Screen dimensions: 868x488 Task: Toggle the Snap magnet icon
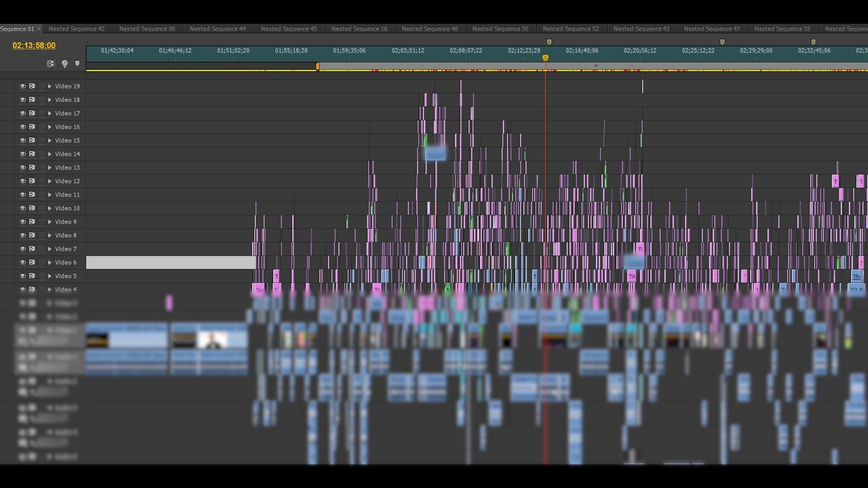pos(51,63)
